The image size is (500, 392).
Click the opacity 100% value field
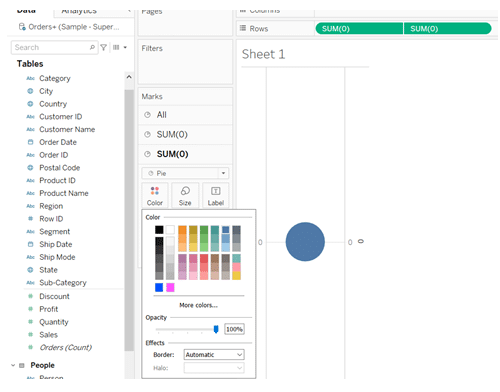point(234,329)
